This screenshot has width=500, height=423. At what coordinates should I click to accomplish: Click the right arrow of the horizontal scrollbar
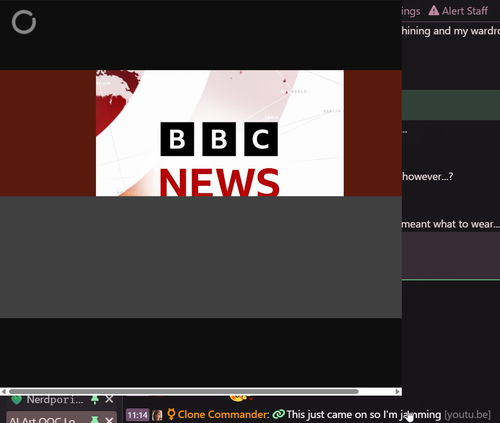tap(398, 391)
